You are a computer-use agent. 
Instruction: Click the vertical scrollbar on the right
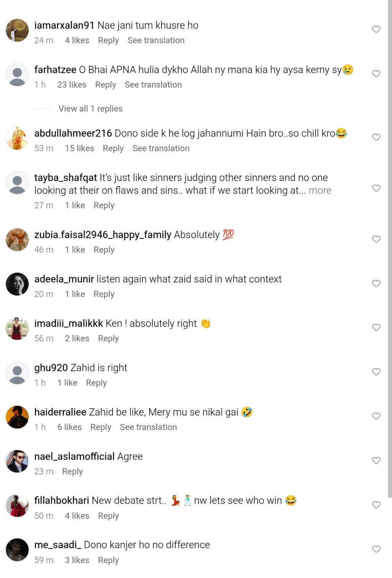tap(390, 249)
